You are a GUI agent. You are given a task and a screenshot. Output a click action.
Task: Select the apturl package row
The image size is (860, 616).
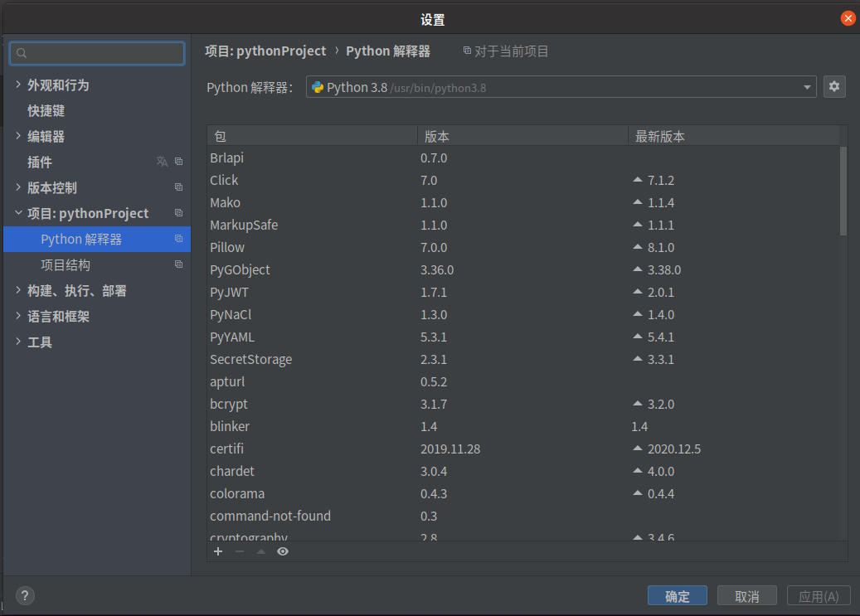coord(523,381)
